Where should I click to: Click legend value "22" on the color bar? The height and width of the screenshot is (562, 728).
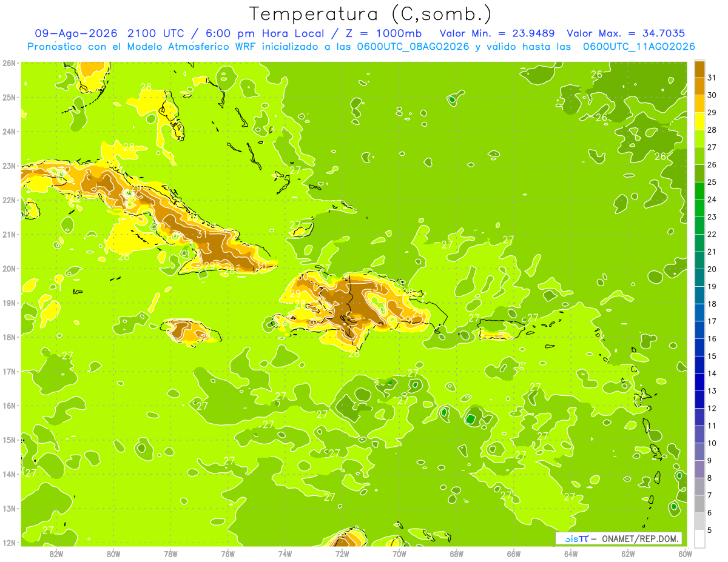712,234
